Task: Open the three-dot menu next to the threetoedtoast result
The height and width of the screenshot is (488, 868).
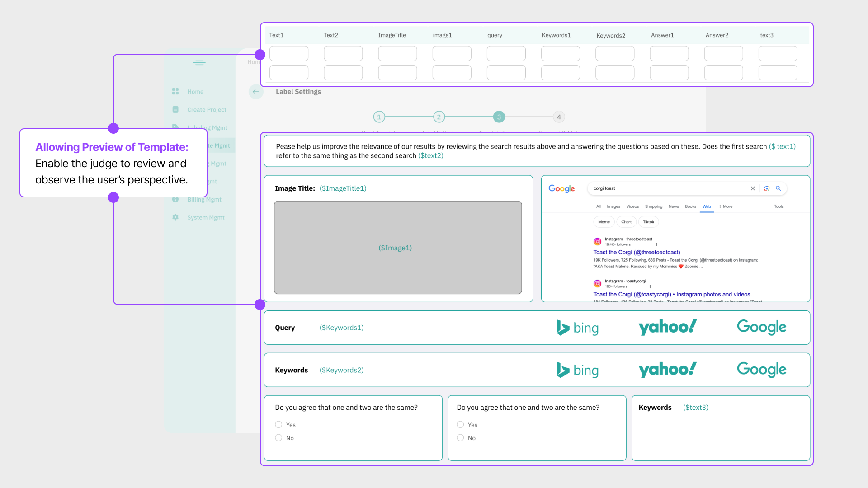Action: tap(656, 244)
